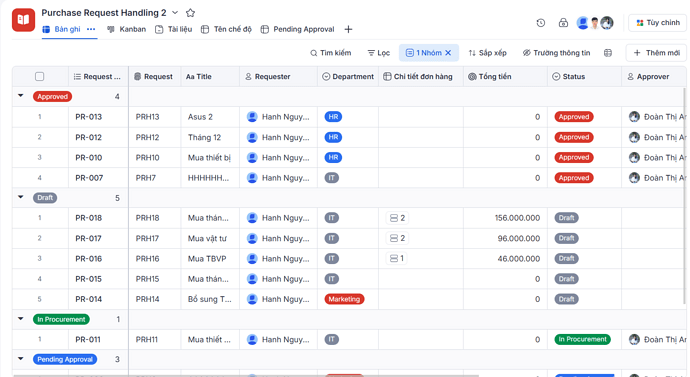690x377 pixels.
Task: Open the Tên chế độ view tab
Action: (226, 29)
